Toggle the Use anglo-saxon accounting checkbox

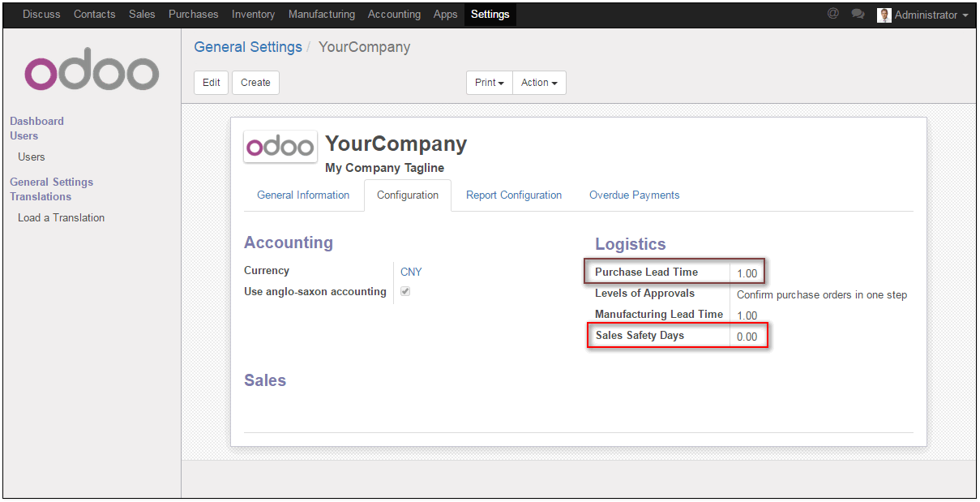pos(405,291)
